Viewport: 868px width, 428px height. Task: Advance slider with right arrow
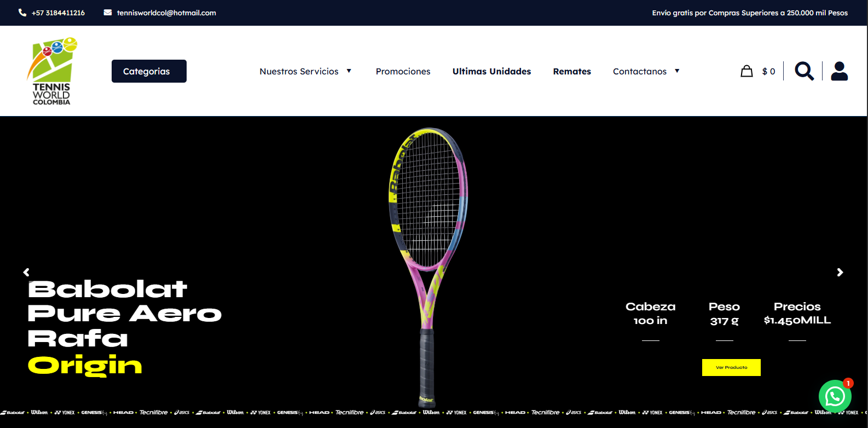840,272
